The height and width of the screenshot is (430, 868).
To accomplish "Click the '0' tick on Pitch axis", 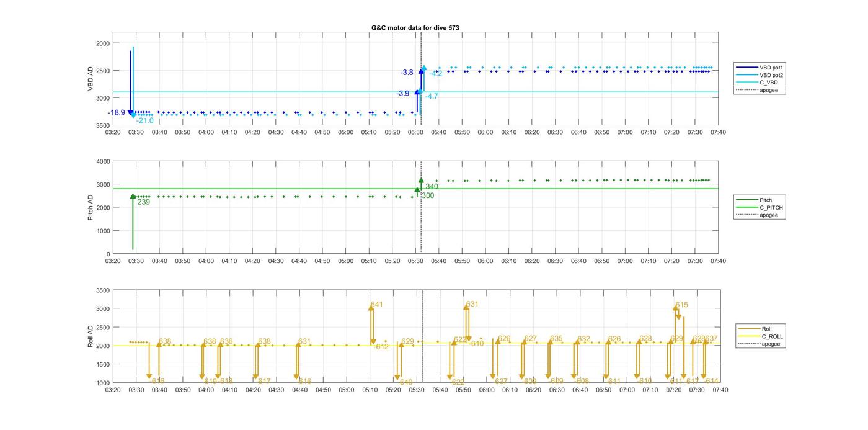I will [108, 254].
